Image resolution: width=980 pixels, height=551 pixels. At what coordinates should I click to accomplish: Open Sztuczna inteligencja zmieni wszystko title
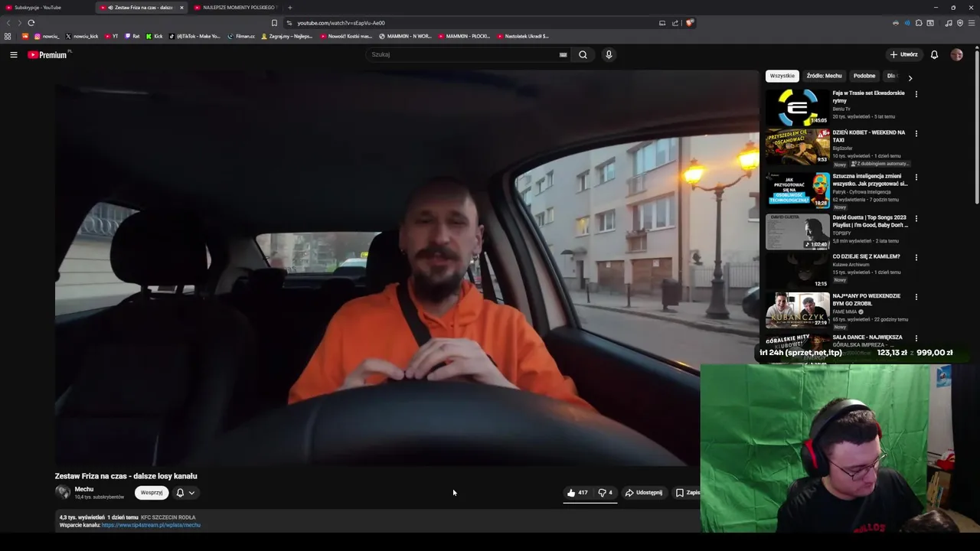(870, 180)
